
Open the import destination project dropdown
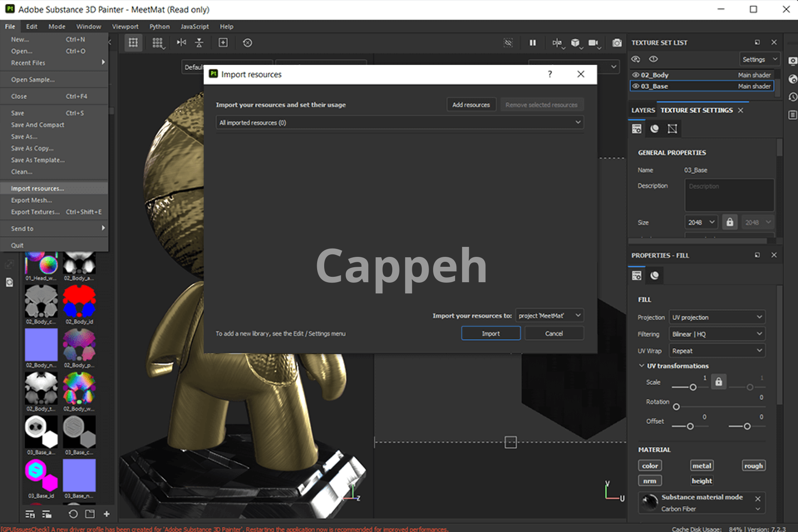pyautogui.click(x=549, y=315)
